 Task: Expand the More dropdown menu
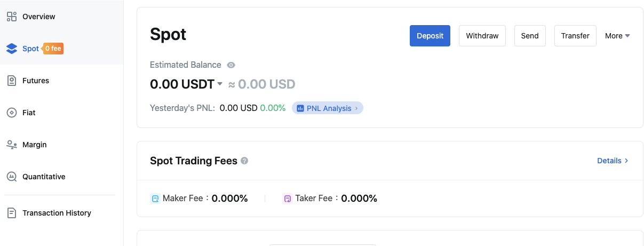click(x=617, y=36)
